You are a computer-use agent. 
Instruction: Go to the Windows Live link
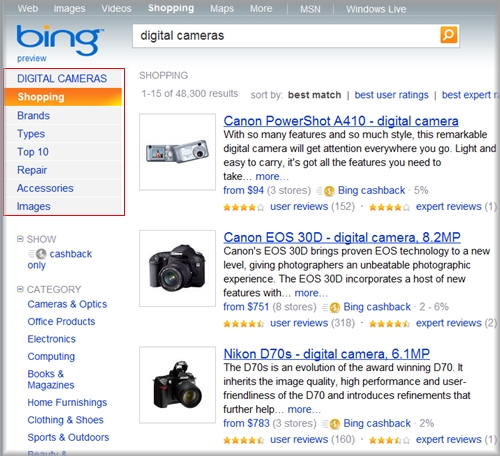click(376, 9)
